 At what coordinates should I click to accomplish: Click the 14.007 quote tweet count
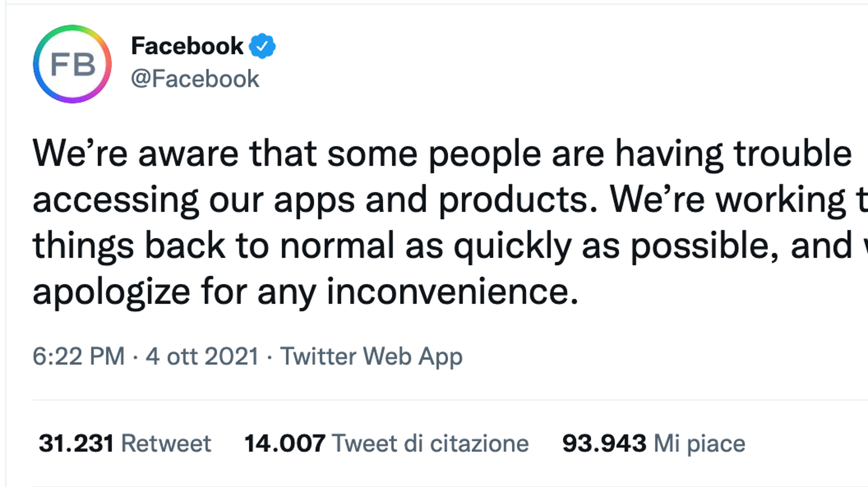point(285,444)
